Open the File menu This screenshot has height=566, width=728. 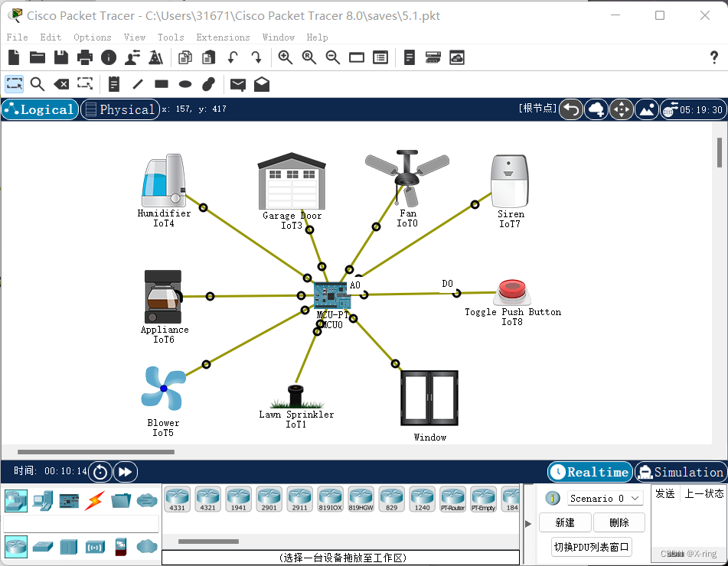[x=17, y=37]
